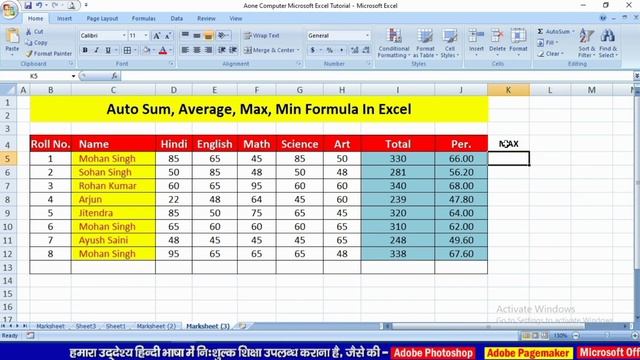
Task: Save the workbook from Quick Access toolbar
Action: [28, 5]
